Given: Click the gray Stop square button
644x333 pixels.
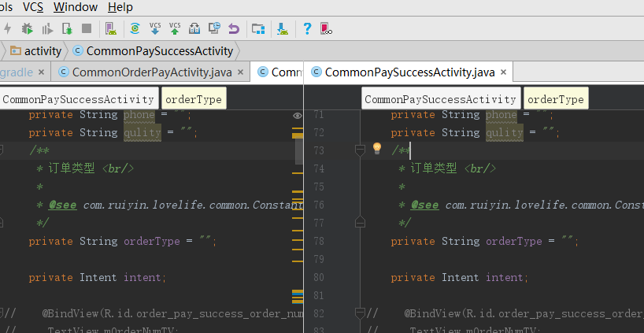Looking at the screenshot, I should pos(87,28).
